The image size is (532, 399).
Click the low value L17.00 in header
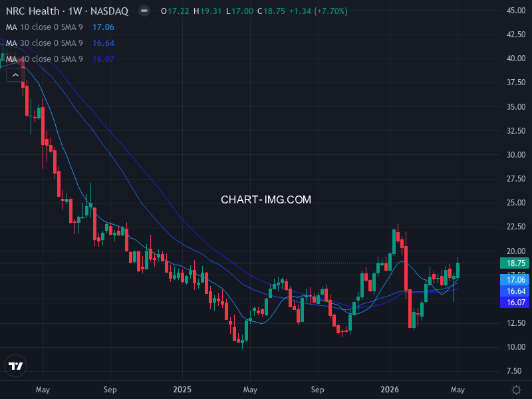pyautogui.click(x=239, y=11)
